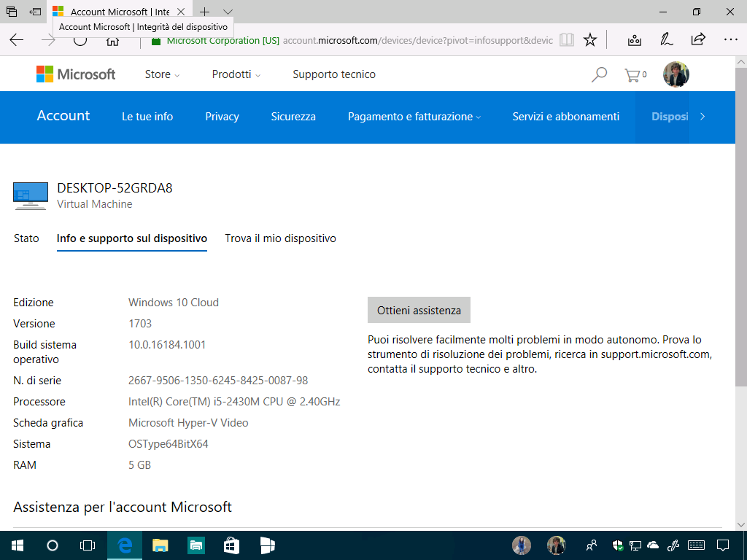Screen dimensions: 747x560
Task: Show tab previews chevron
Action: 228,12
